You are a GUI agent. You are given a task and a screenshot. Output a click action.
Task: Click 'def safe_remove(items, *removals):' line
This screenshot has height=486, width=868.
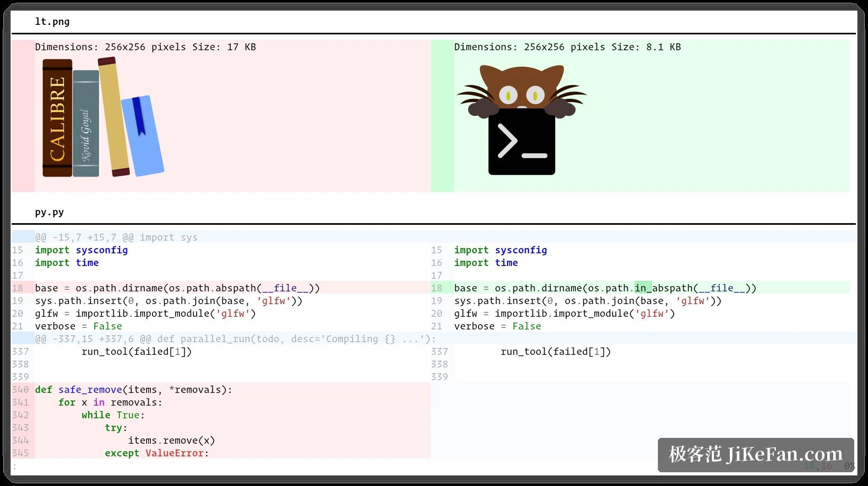tap(134, 390)
